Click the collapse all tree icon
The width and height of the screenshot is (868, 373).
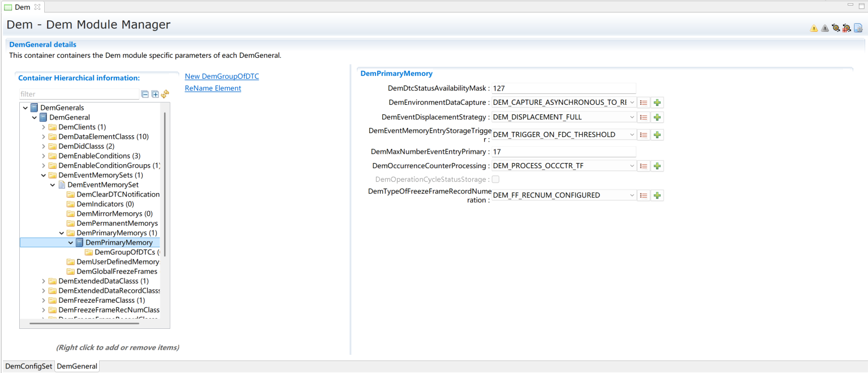tap(145, 95)
